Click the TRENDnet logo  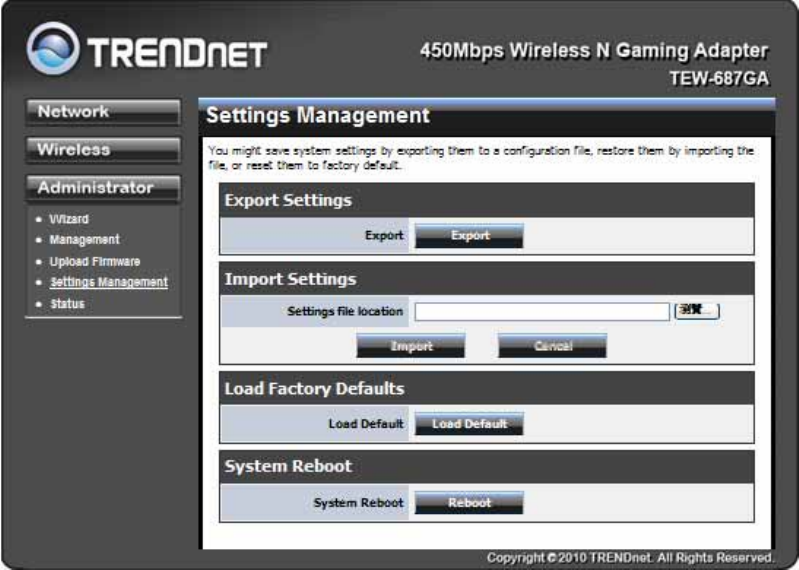point(147,49)
